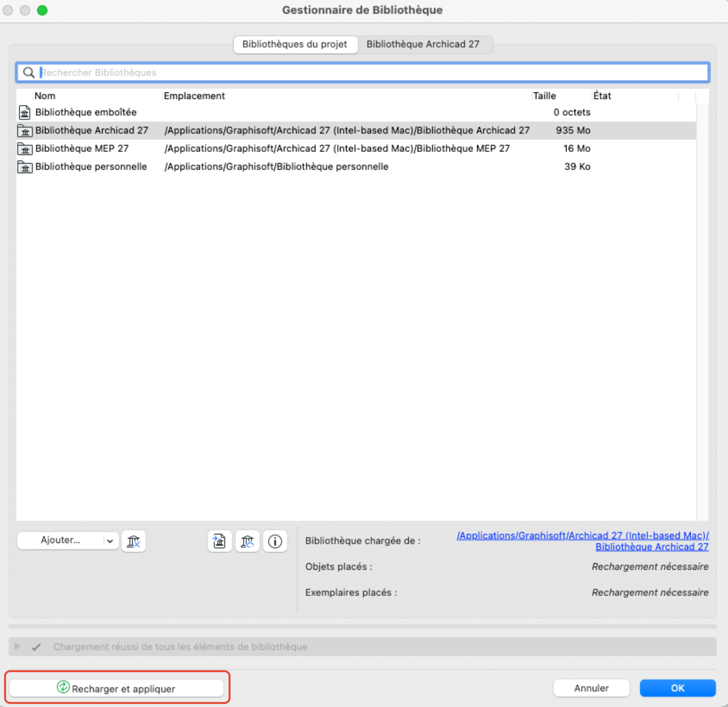Screen dimensions: 728x707
Task: Expand the loading status disclosure triangle
Action: [x=18, y=646]
